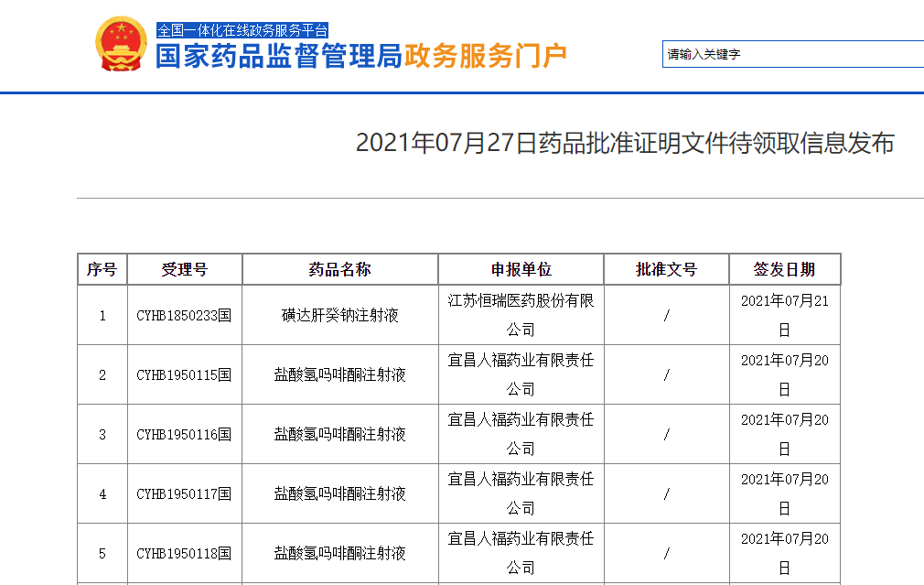Click the national emblem logo icon
The width and height of the screenshot is (924, 585).
[x=121, y=44]
